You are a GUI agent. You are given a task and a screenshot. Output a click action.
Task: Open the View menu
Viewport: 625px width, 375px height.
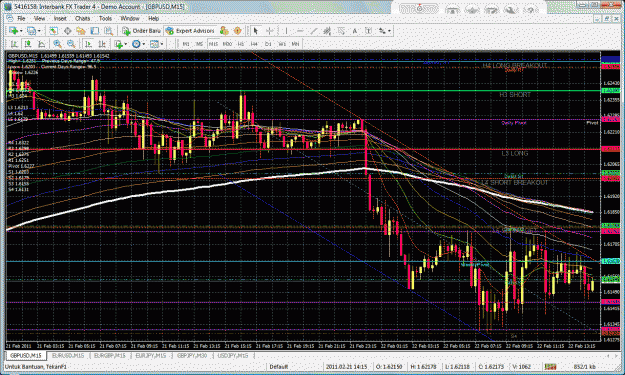coord(39,18)
